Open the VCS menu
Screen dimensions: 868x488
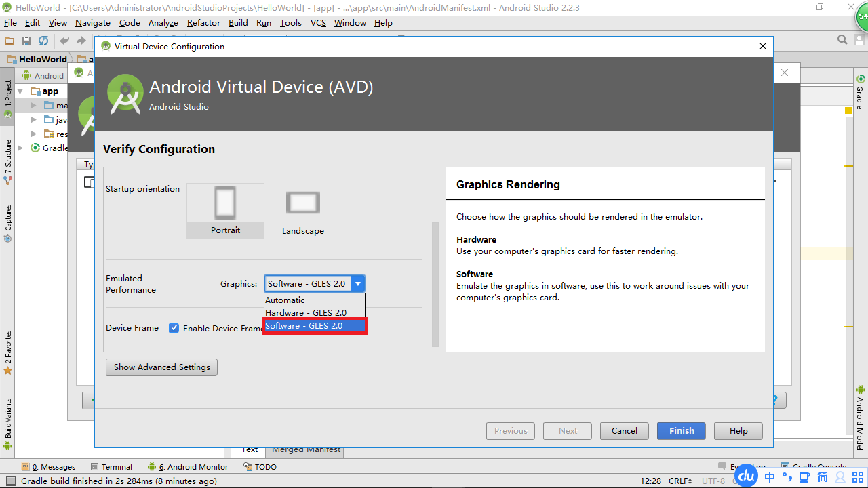point(318,23)
